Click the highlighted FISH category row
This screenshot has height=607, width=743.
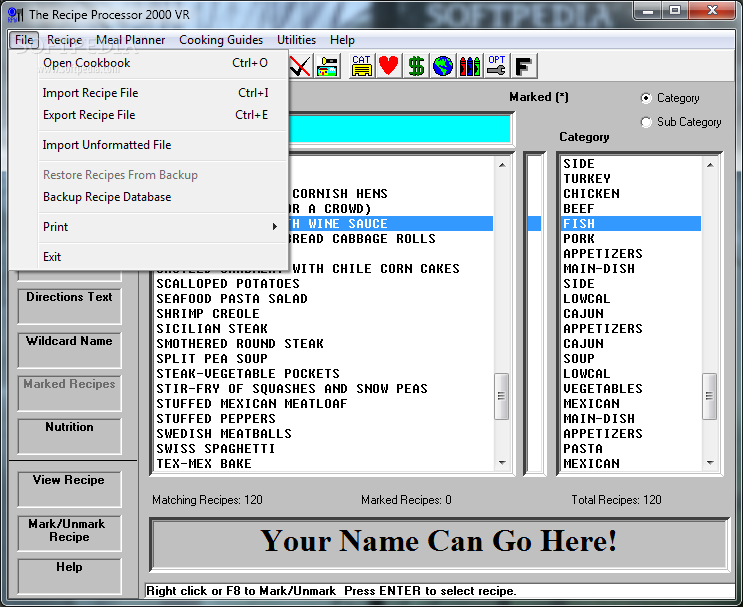[631, 224]
